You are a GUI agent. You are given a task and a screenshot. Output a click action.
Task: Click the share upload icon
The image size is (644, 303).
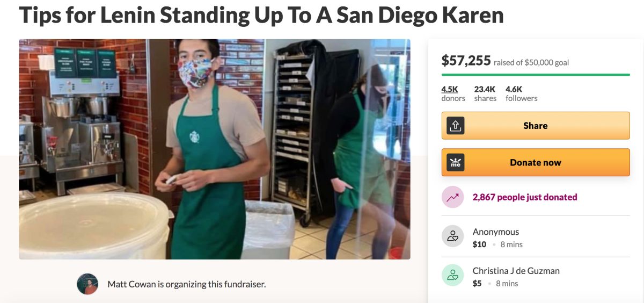(455, 126)
